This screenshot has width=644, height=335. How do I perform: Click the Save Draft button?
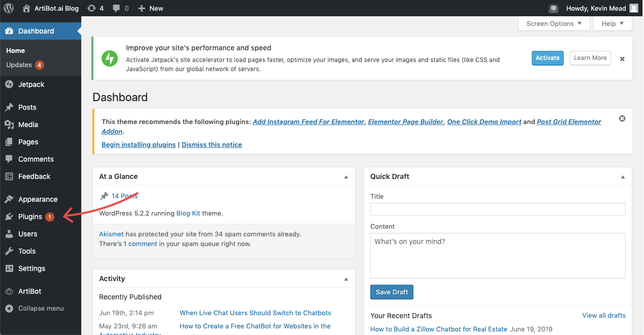(x=392, y=292)
